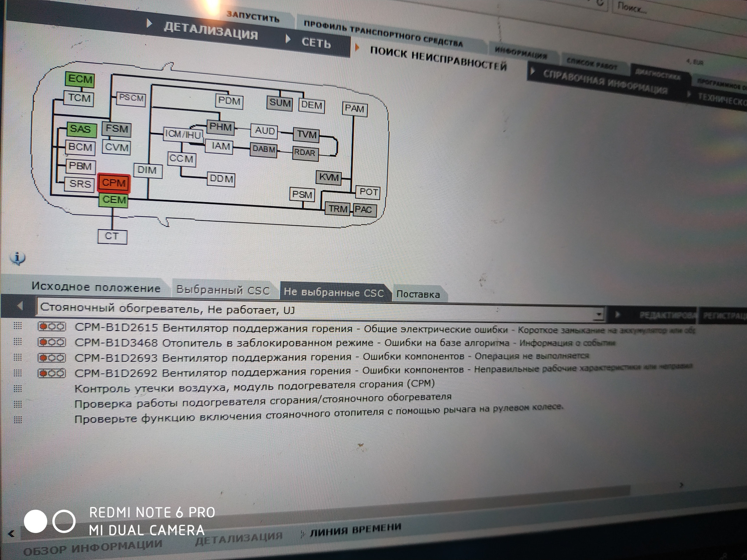Click the РЕДАКТИРОВАТЬ button
The image size is (747, 560).
pos(666,315)
